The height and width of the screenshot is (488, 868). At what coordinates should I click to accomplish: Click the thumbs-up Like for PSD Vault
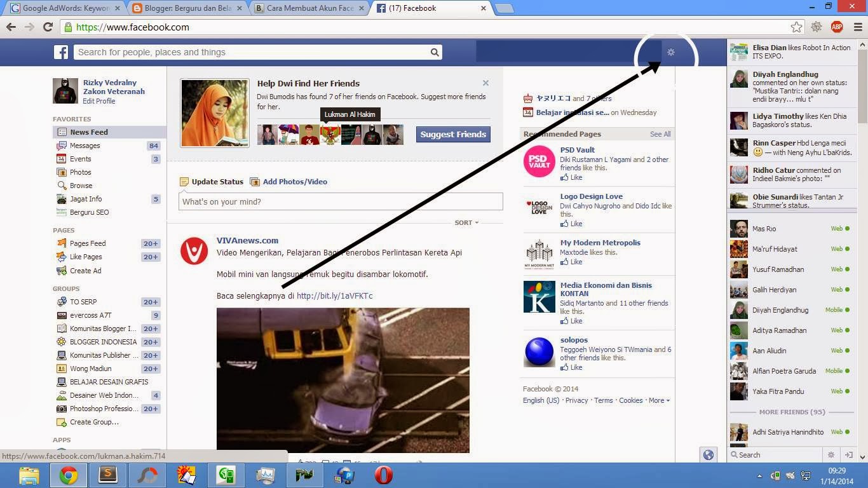pos(571,177)
